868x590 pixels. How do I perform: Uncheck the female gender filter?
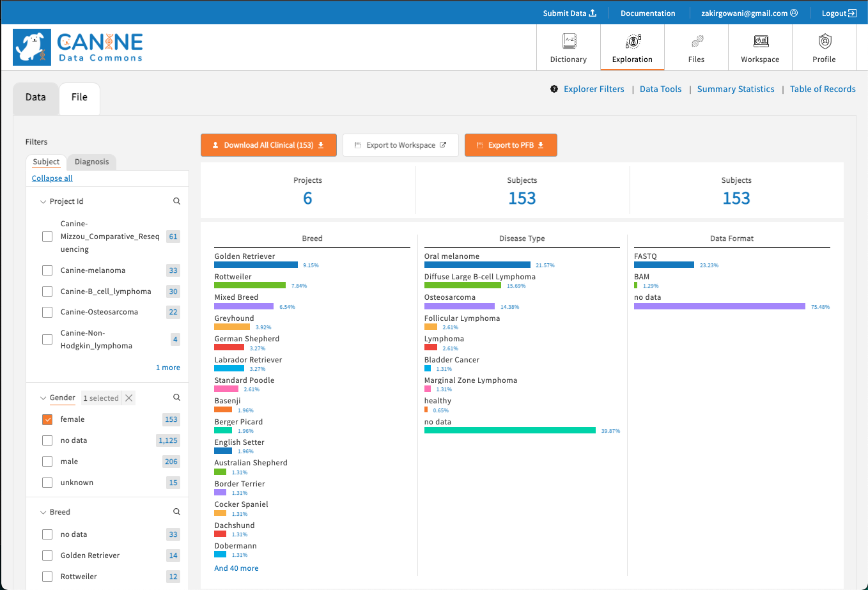tap(47, 419)
